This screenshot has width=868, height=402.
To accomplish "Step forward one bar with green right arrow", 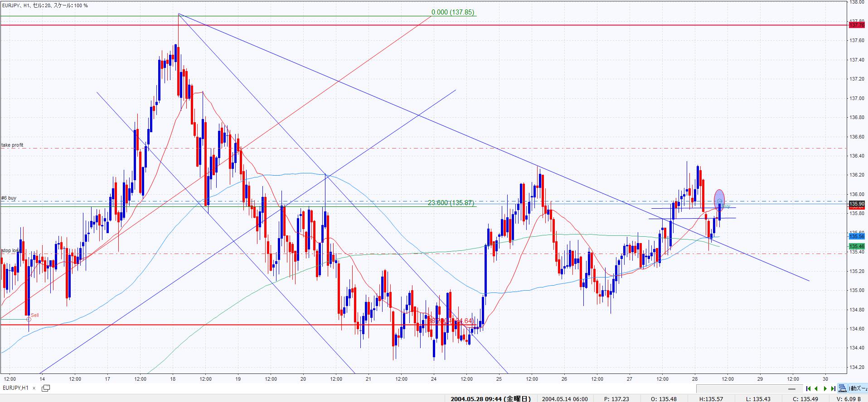I will (x=825, y=388).
